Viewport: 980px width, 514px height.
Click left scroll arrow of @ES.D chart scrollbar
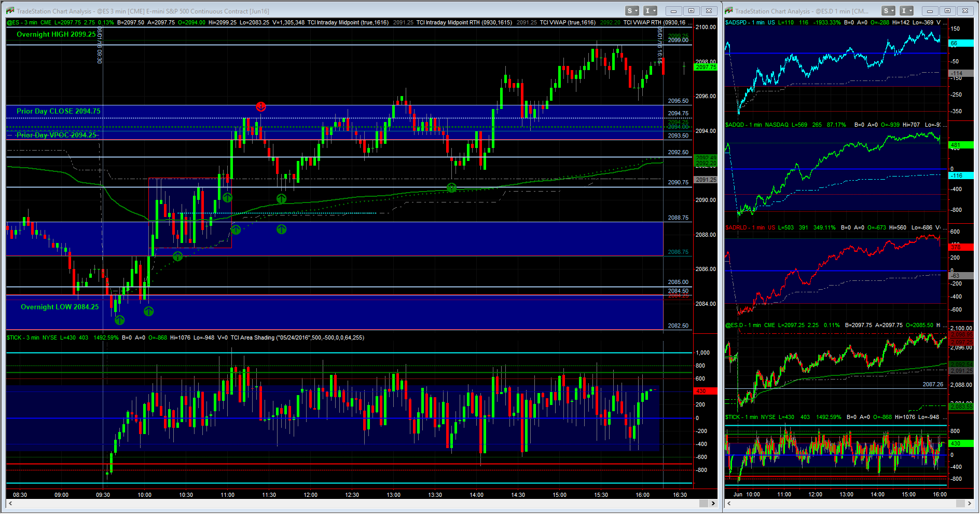(728, 503)
